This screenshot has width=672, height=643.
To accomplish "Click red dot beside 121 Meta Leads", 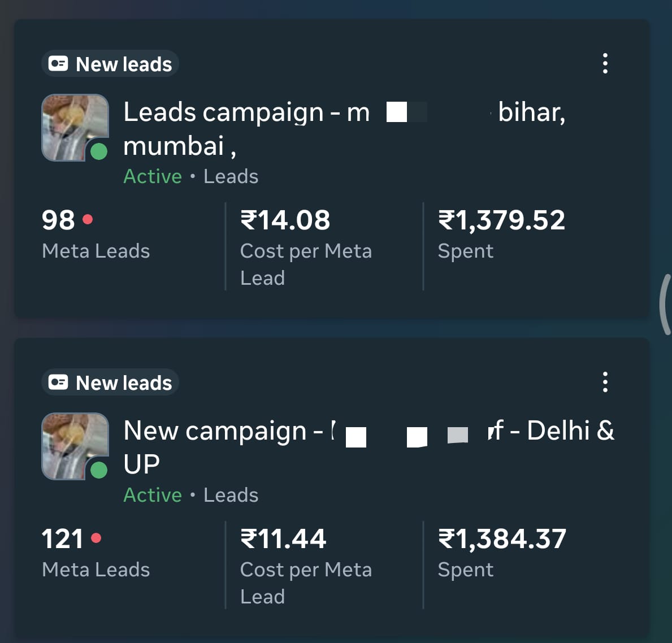I will point(96,538).
